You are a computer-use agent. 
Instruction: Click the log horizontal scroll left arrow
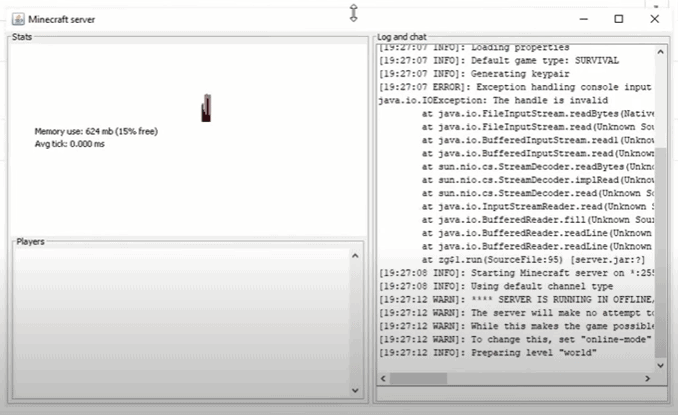tap(383, 379)
